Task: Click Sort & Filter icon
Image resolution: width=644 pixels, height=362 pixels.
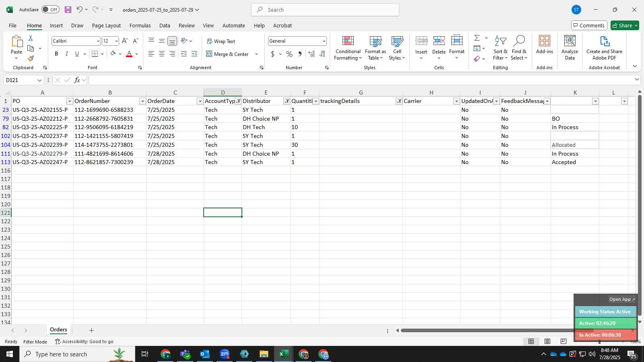Action: click(500, 48)
